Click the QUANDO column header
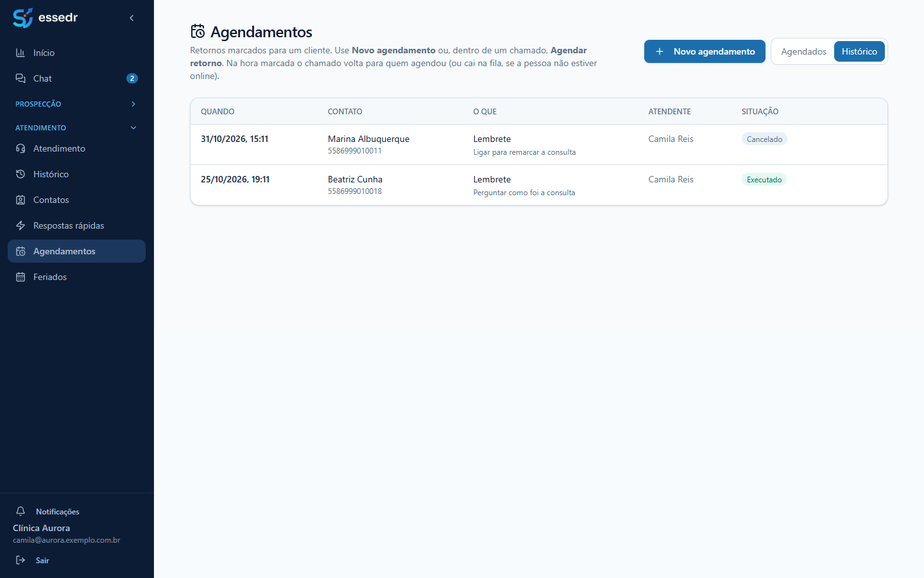The height and width of the screenshot is (578, 924). tap(218, 111)
